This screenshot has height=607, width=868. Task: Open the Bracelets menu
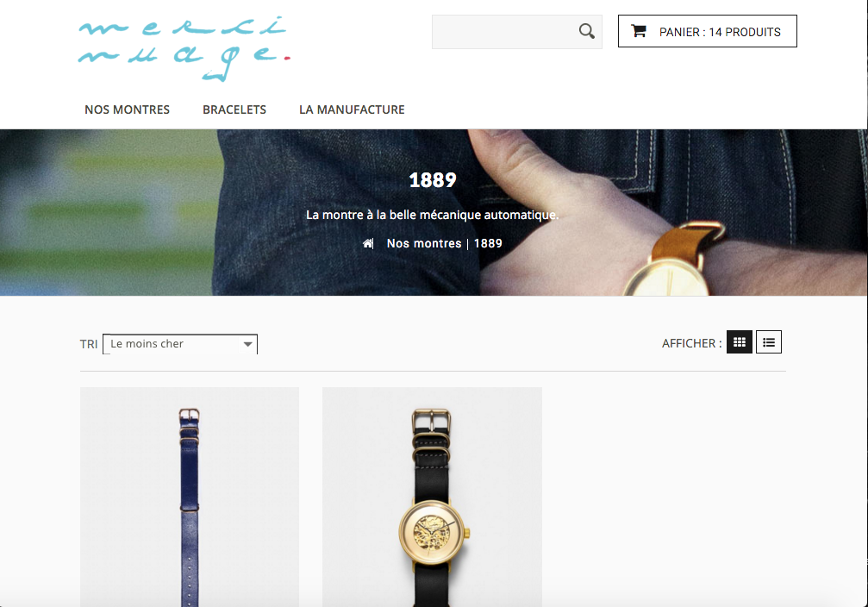click(x=234, y=110)
